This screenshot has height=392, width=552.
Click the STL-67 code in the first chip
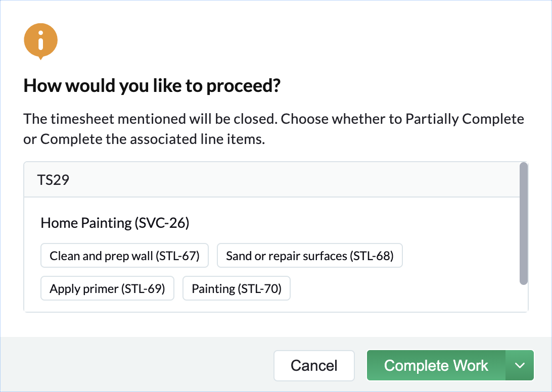point(178,256)
